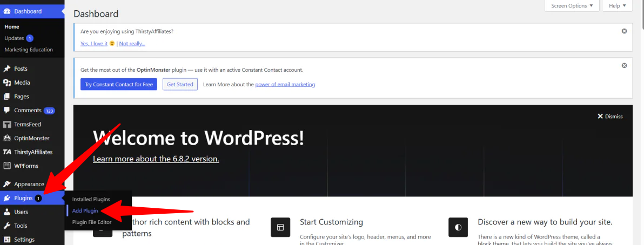Click the ThirstyAffiliates TA icon

7,152
